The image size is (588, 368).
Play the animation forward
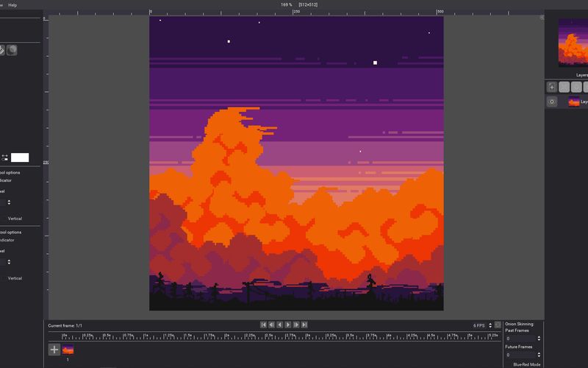coord(288,325)
